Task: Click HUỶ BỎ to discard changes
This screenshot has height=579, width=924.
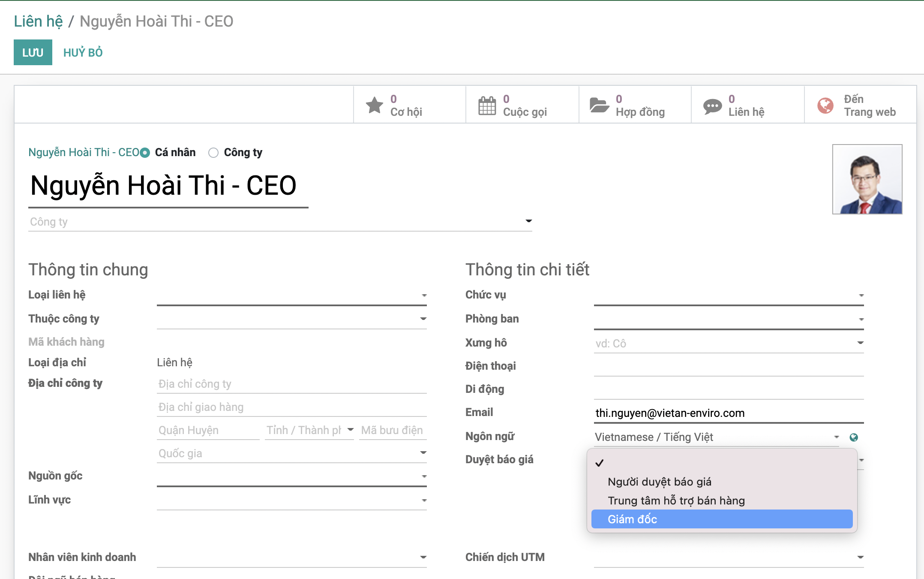Action: click(83, 52)
